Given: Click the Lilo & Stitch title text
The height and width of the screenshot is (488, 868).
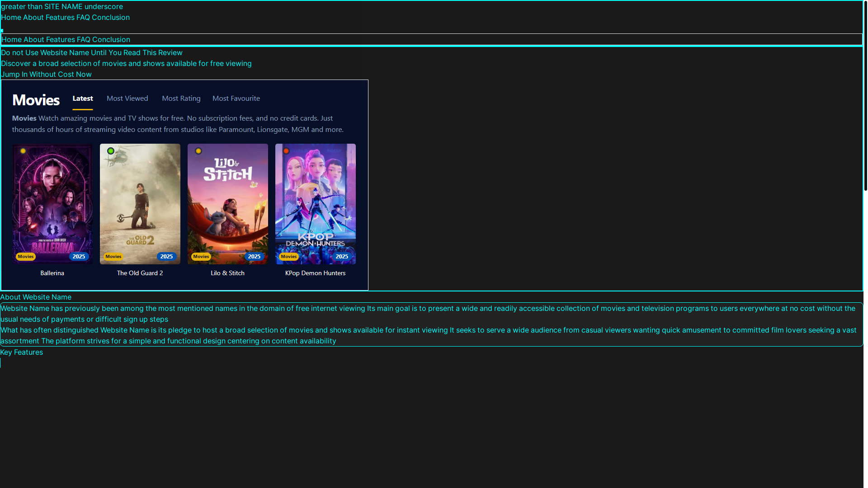Looking at the screenshot, I should 228,273.
